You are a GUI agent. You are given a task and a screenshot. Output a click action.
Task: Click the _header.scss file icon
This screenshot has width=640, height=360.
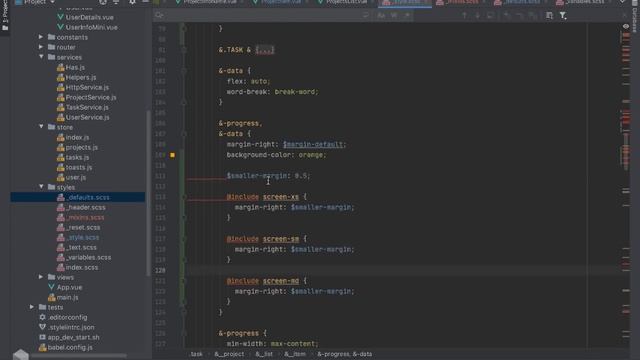[60, 207]
